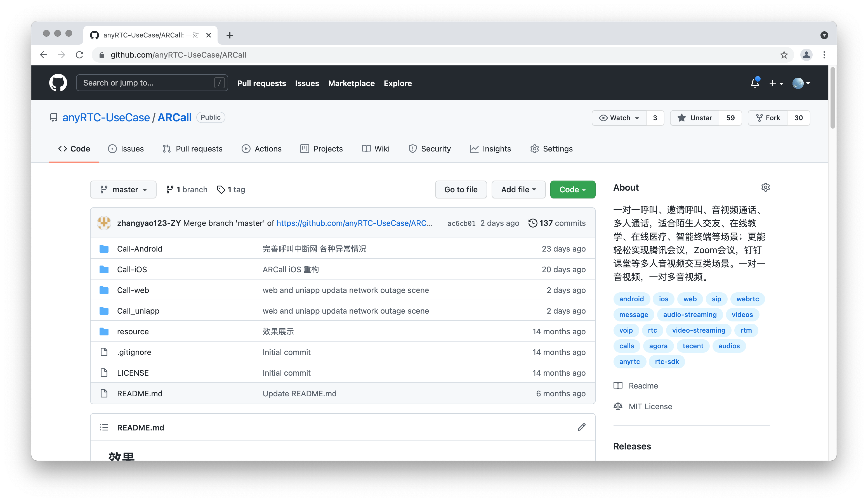Click the GitHub Octocat logo
Viewport: 868px width, 502px height.
pos(58,83)
